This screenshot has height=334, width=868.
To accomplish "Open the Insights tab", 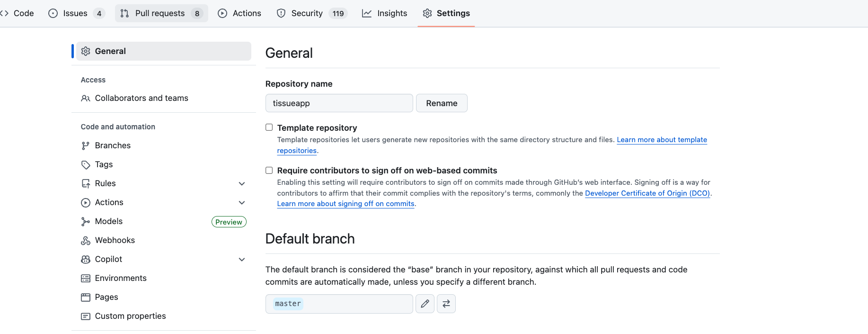I will coord(385,13).
